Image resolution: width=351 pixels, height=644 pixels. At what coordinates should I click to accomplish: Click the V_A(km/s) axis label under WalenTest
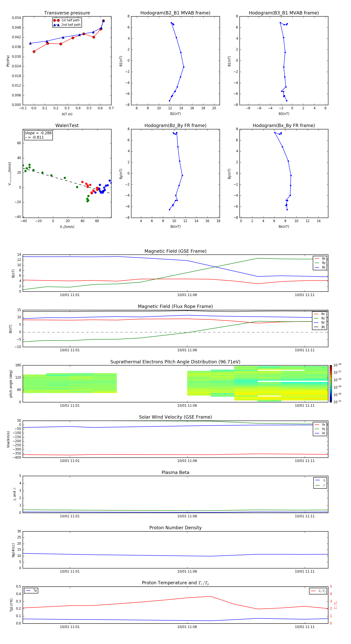[67, 227]
